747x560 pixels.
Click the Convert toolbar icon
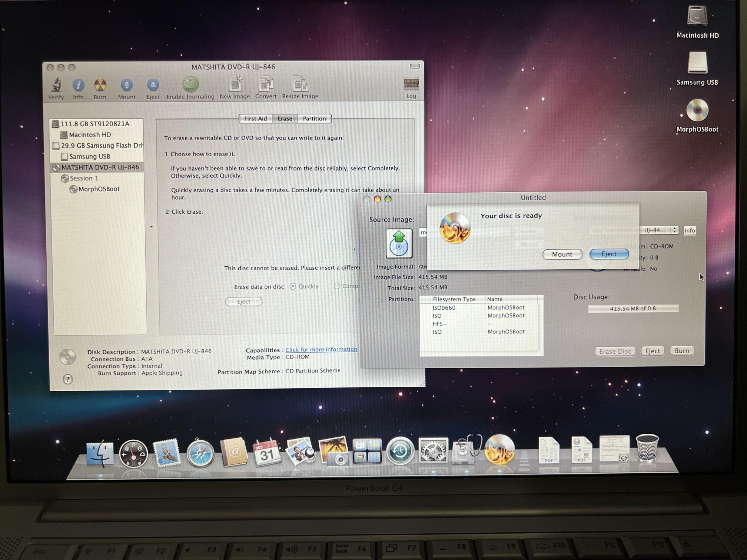coord(266,84)
